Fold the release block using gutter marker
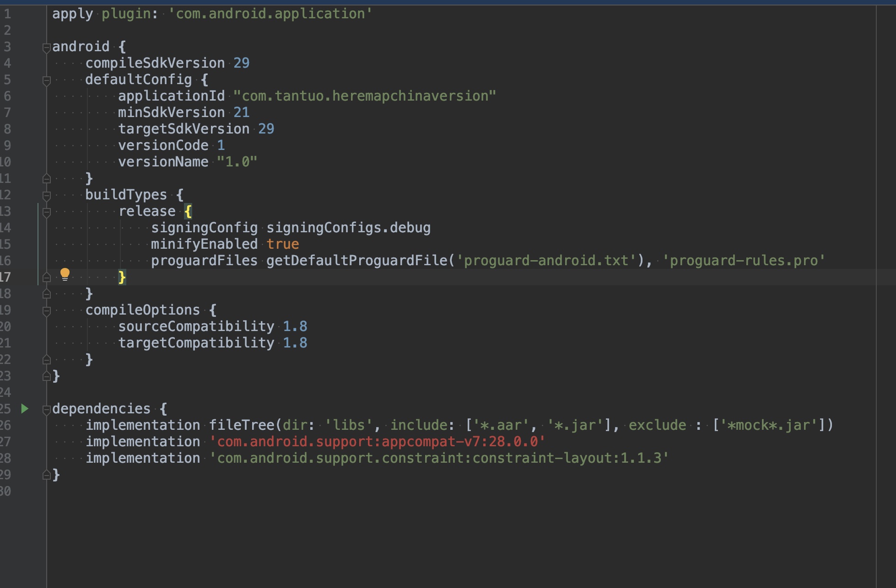The width and height of the screenshot is (896, 588). click(x=46, y=212)
